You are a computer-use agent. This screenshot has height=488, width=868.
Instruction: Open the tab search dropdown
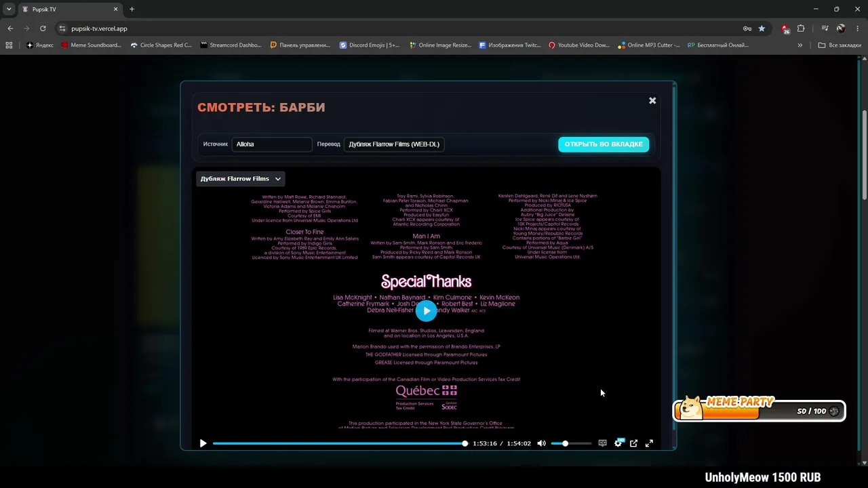tap(9, 9)
